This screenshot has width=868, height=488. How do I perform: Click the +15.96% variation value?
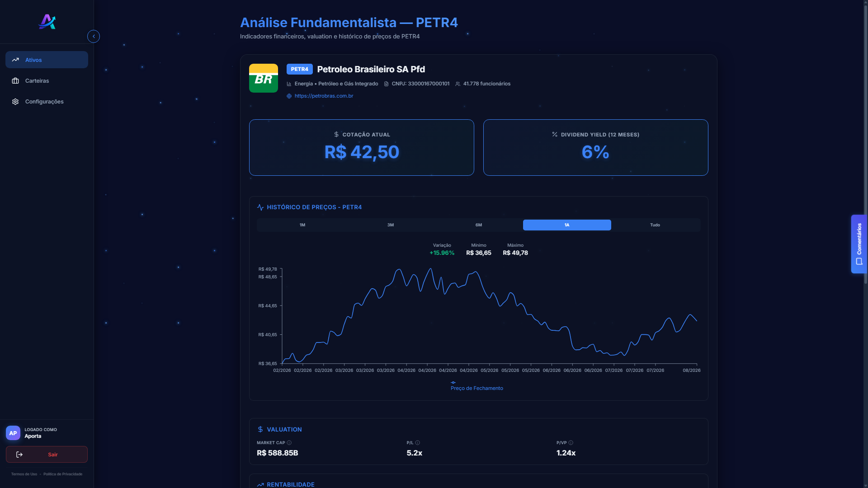442,253
